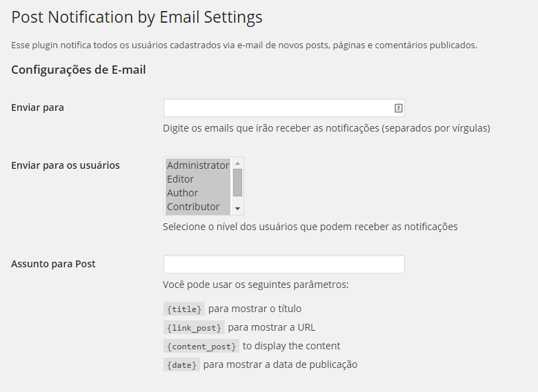538x392 pixels.
Task: Select Editor in the user roles list
Action: click(x=198, y=179)
